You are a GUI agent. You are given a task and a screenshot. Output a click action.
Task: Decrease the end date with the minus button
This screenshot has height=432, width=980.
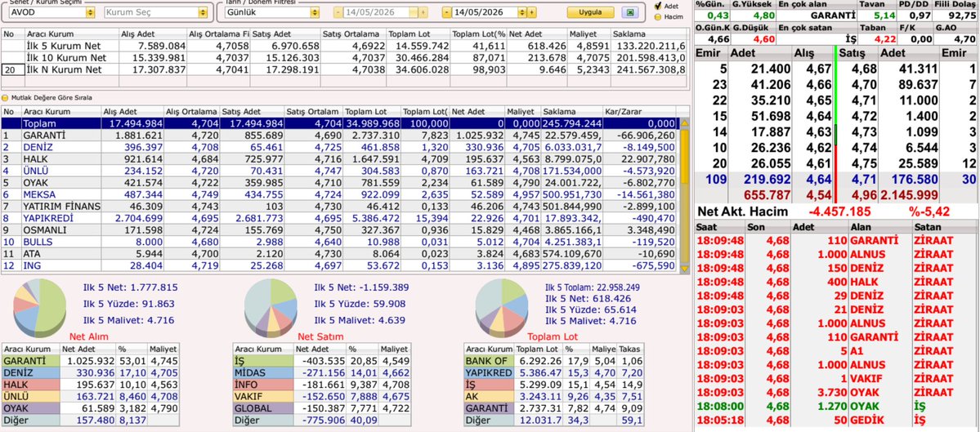point(447,12)
